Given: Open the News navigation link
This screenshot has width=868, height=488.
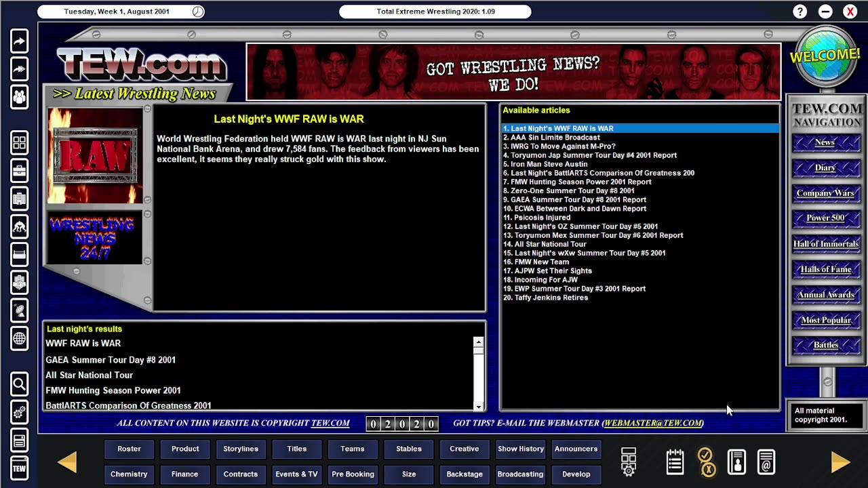Looking at the screenshot, I should [x=825, y=142].
